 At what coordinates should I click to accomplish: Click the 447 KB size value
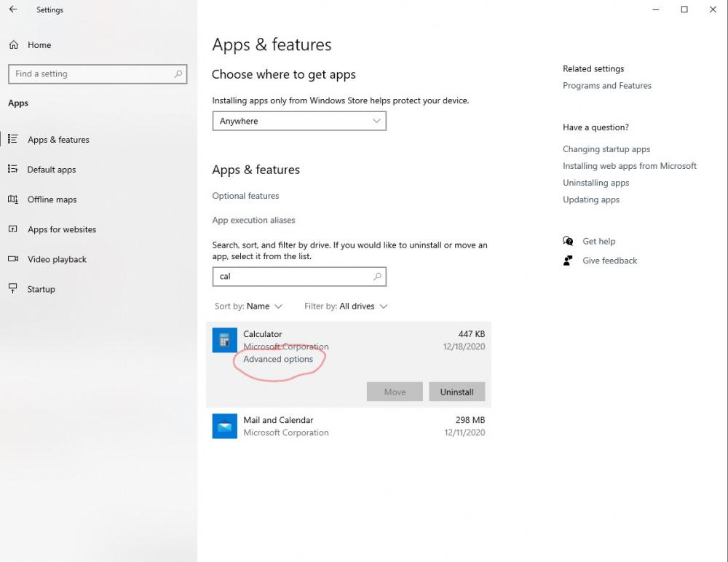(472, 334)
